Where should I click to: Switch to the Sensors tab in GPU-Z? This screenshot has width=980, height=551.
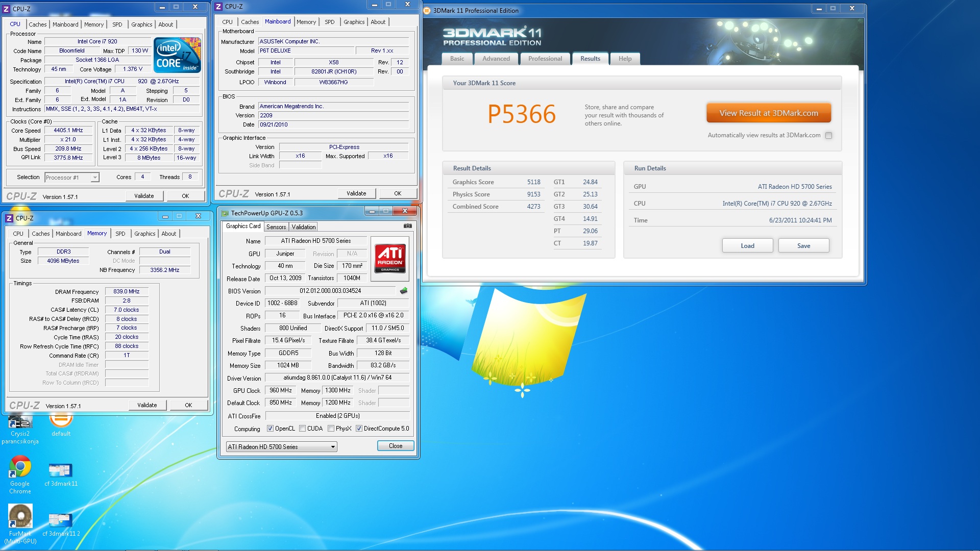(x=276, y=227)
